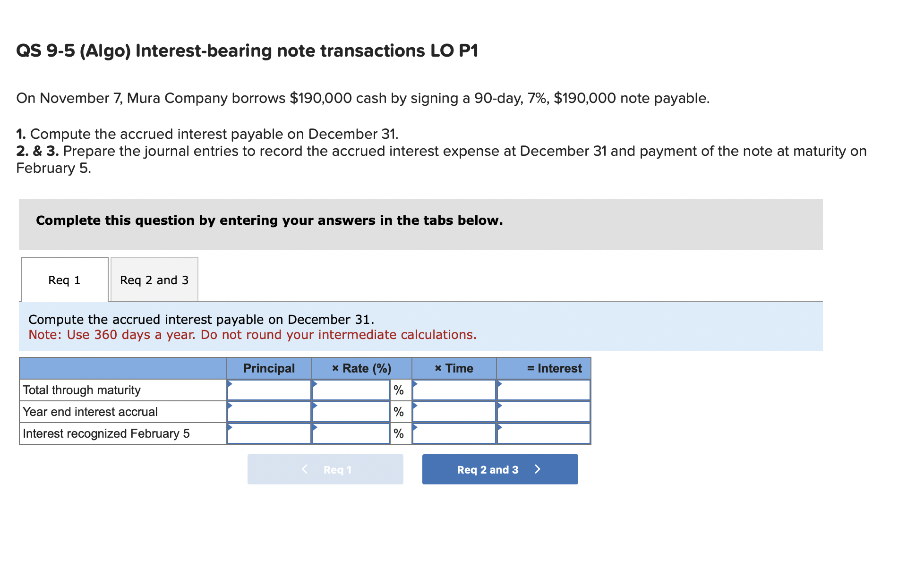This screenshot has height=576, width=924.
Task: Click the right chevron inside Req 2 and 3 button
Action: coord(538,469)
